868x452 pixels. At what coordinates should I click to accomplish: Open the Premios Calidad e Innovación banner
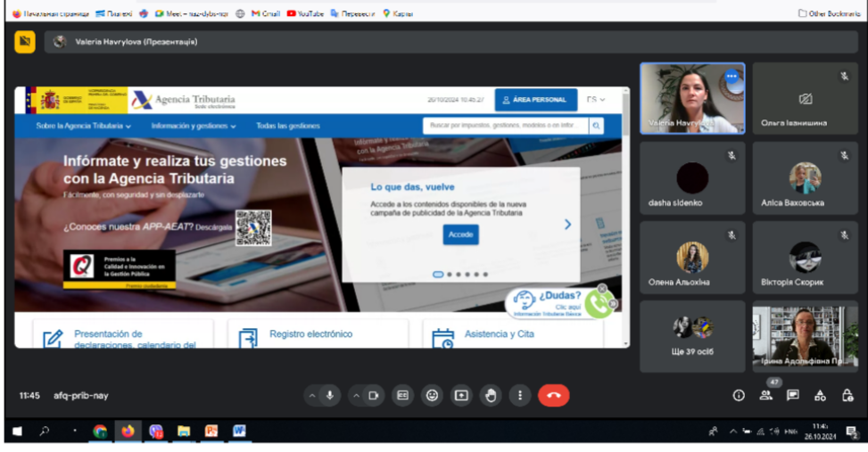[x=119, y=269]
